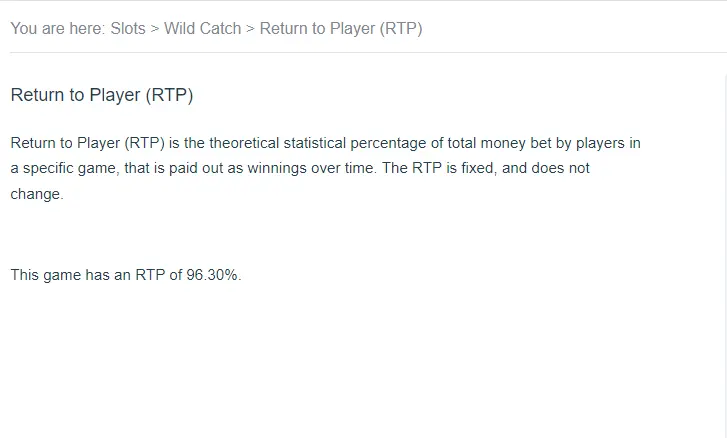The width and height of the screenshot is (727, 438).
Task: Click the separator arrow after Wild Catch
Action: click(250, 29)
